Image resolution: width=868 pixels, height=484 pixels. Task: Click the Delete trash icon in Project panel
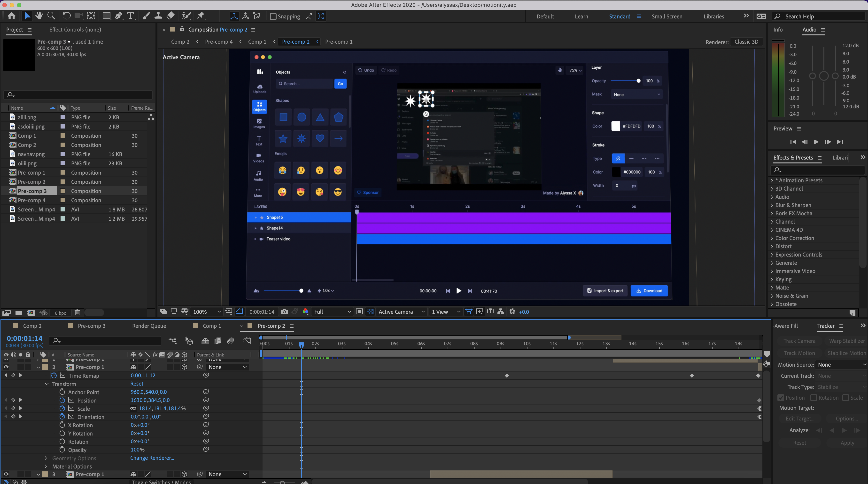pos(77,313)
